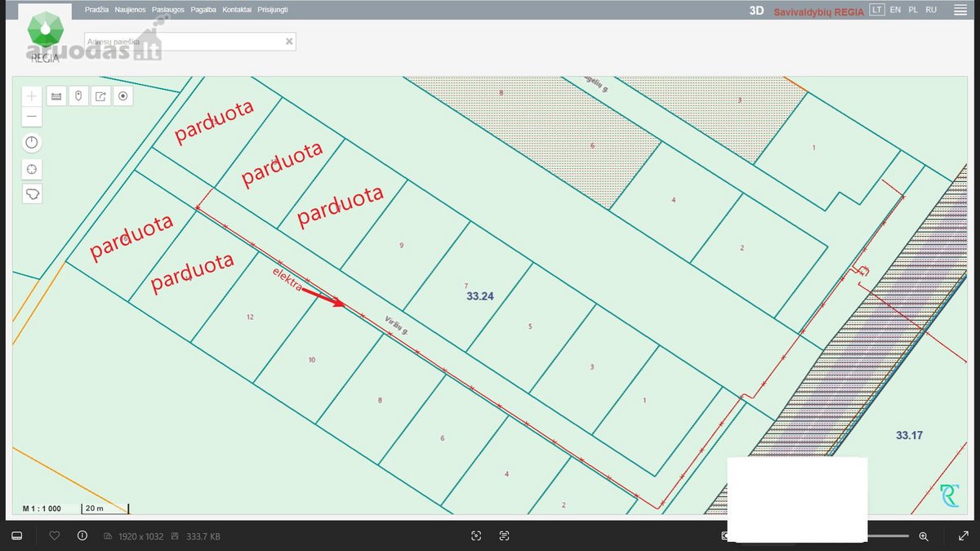The height and width of the screenshot is (551, 980).
Task: Zoom in the map with plus button
Action: [32, 96]
